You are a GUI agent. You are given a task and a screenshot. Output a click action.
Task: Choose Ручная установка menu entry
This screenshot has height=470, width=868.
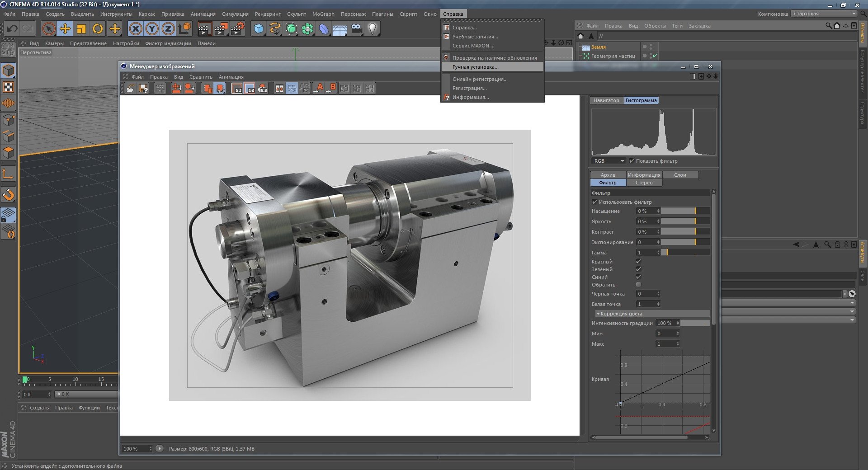[475, 67]
